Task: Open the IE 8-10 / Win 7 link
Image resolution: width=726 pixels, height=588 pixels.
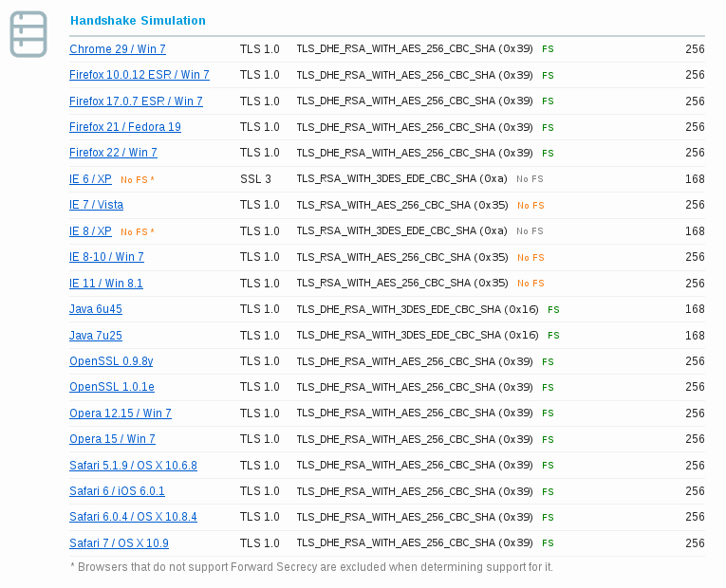Action: pyautogui.click(x=106, y=257)
